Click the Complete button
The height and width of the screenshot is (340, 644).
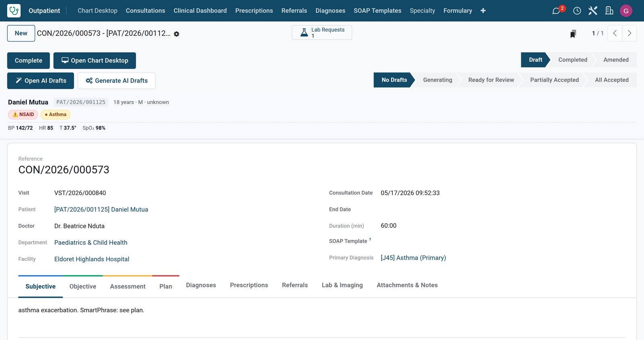click(x=29, y=60)
